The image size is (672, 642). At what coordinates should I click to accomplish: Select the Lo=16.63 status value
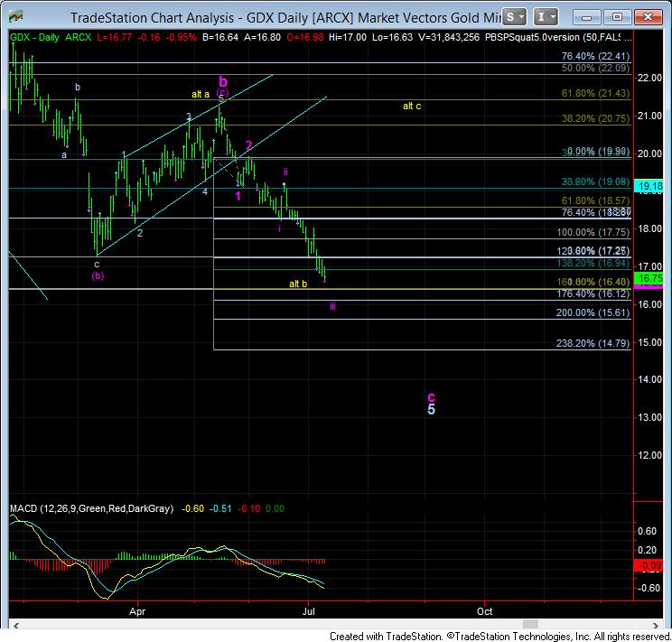click(x=392, y=37)
